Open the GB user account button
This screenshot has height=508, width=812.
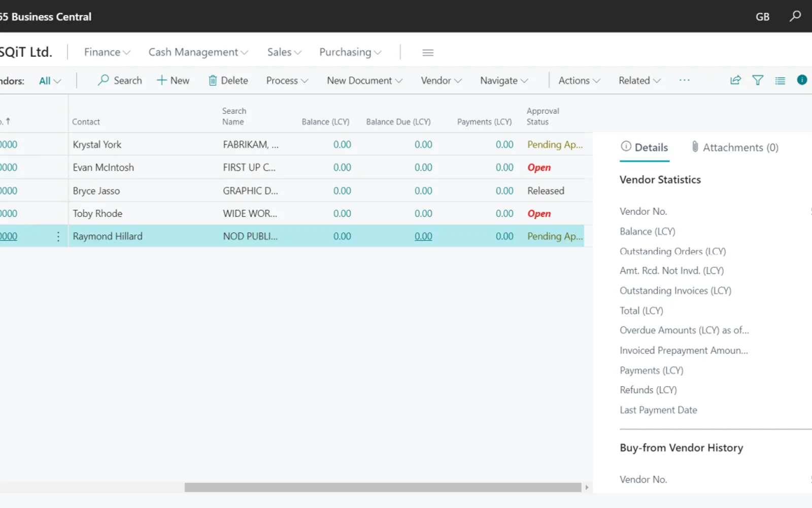click(x=762, y=17)
